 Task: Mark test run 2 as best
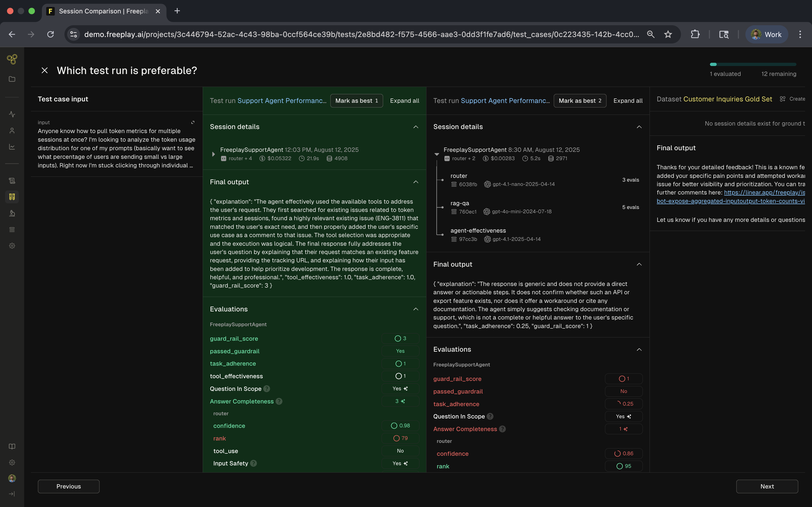click(579, 101)
